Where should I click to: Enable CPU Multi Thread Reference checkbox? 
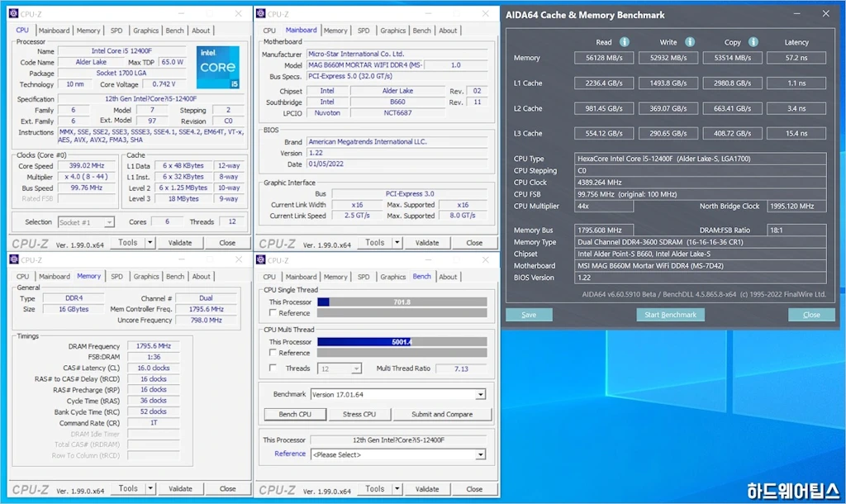pyautogui.click(x=273, y=352)
